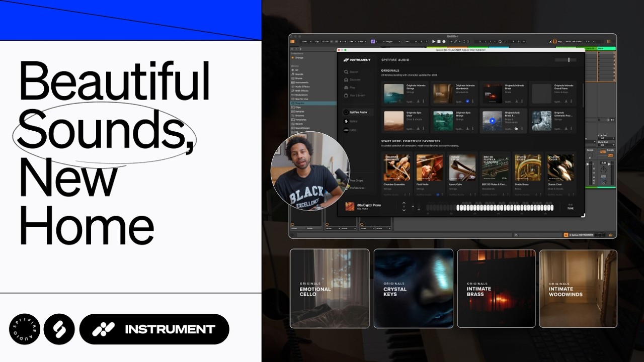Download Originals Intimate Brass library
The width and height of the screenshot is (644, 362).
pos(517,101)
